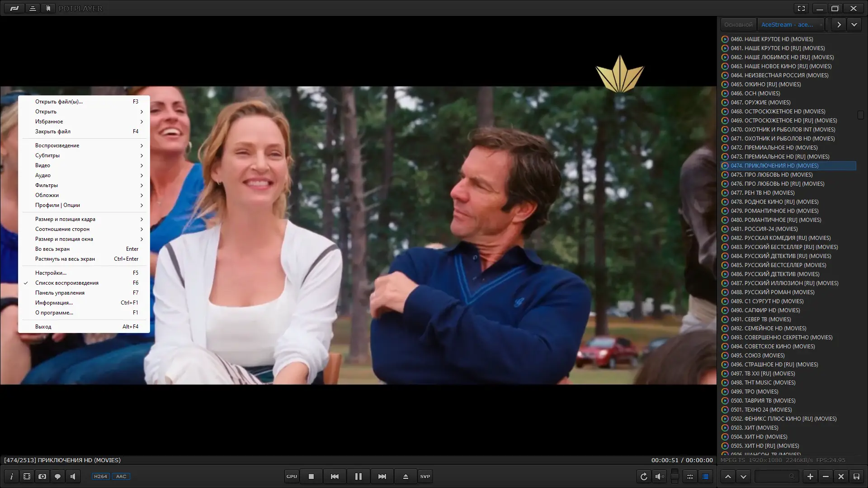
Task: Stop playback with the stop button
Action: (x=311, y=476)
